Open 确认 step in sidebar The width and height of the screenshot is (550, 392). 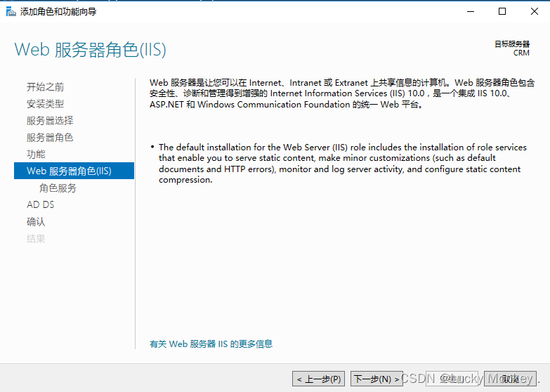pyautogui.click(x=36, y=221)
